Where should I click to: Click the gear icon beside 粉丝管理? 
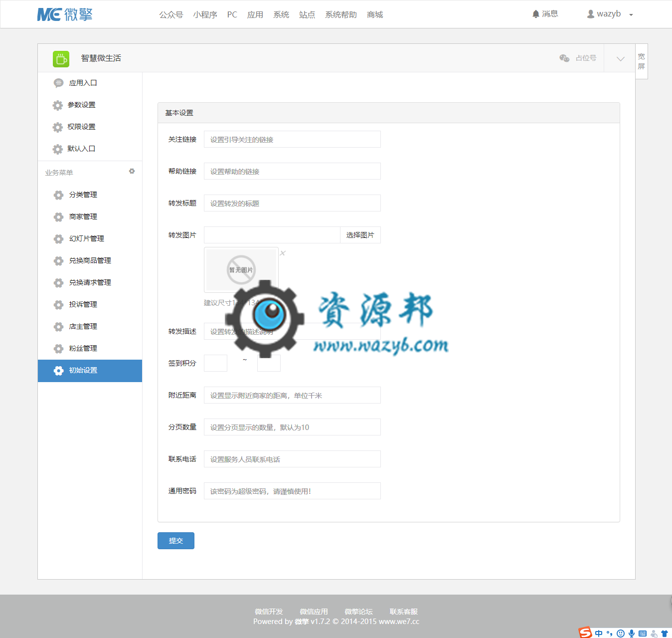[58, 349]
